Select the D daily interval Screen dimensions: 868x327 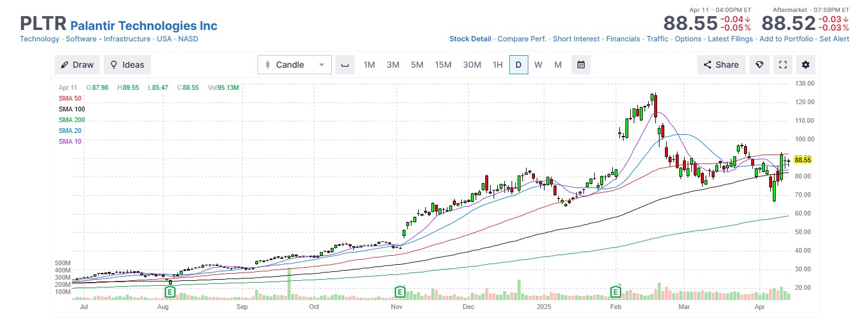point(519,65)
